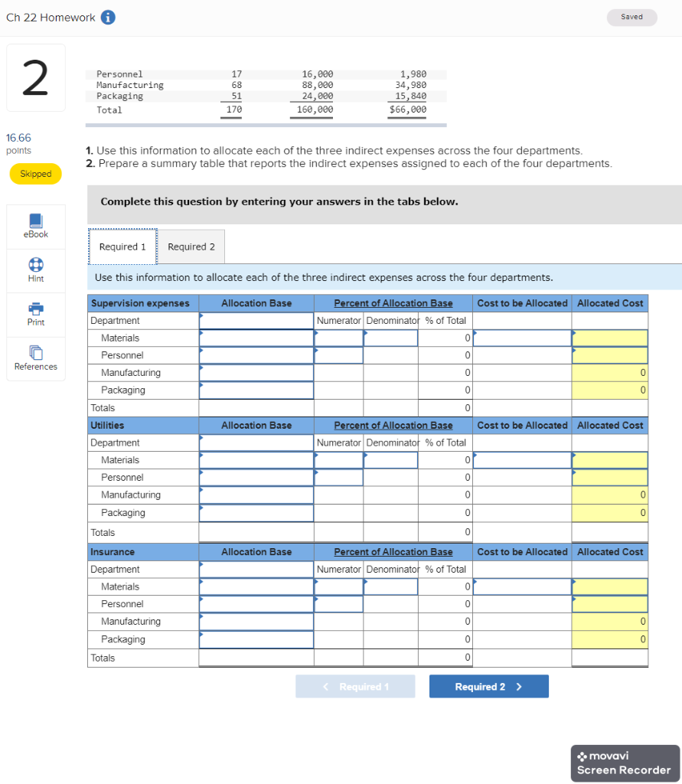This screenshot has height=784, width=682.
Task: Click Supervision Materials cost to be allocated cell
Action: tap(522, 338)
